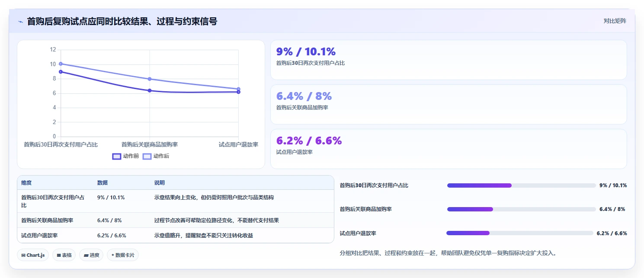Image resolution: width=644 pixels, height=278 pixels.
Task: Click the 动作后 point at 首购后关联商品加购率
Action: (x=150, y=79)
